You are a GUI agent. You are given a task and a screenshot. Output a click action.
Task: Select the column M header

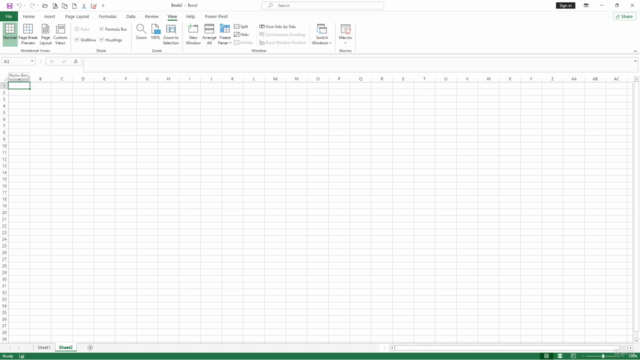275,79
